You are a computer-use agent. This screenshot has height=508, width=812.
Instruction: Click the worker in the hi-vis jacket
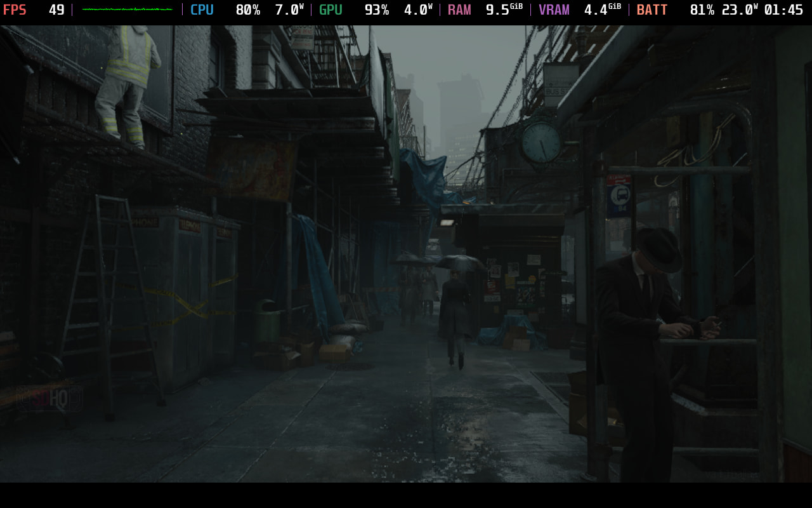(128, 86)
